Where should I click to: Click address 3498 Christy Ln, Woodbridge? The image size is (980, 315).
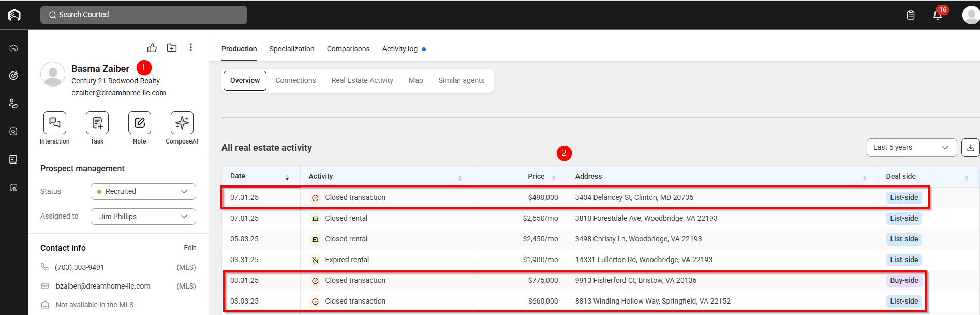[x=639, y=239]
